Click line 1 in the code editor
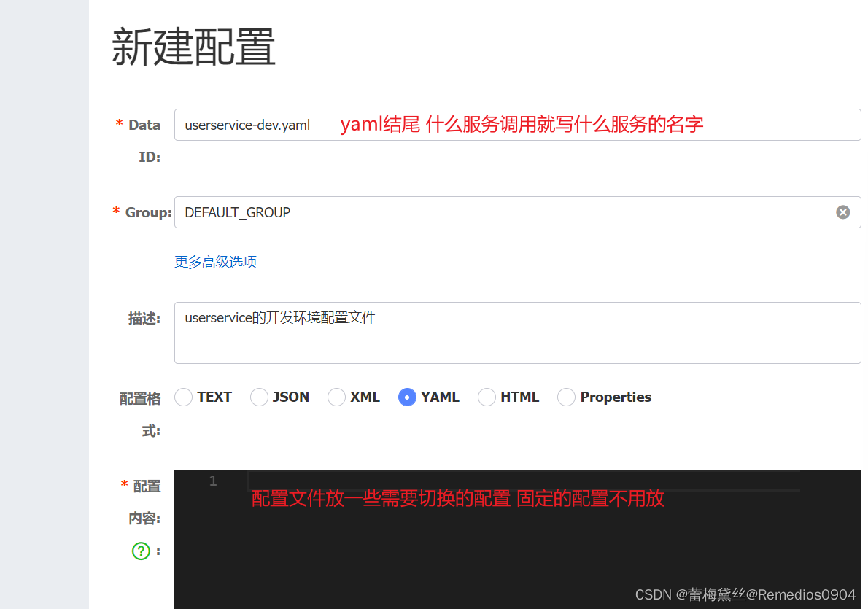Viewport: 868px width, 609px height. (x=524, y=481)
